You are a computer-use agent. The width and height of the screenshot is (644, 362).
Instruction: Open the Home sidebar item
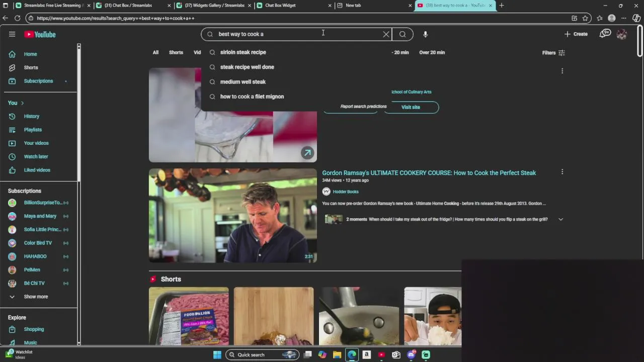click(30, 54)
